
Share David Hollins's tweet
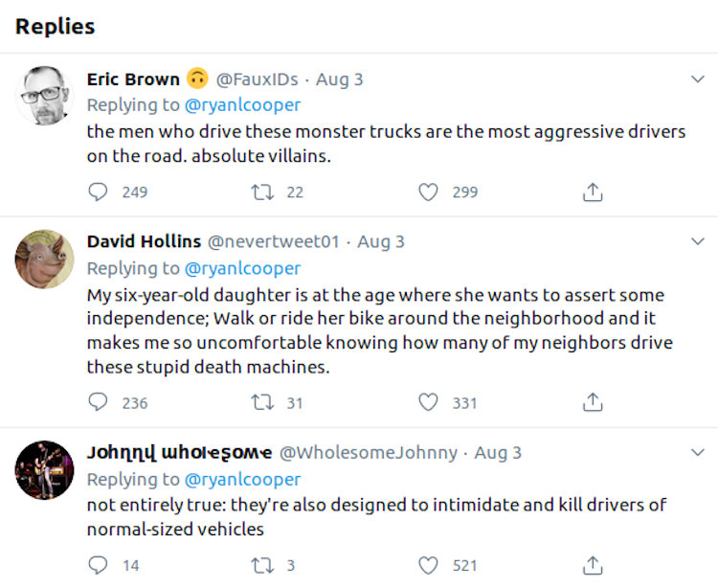click(x=593, y=403)
